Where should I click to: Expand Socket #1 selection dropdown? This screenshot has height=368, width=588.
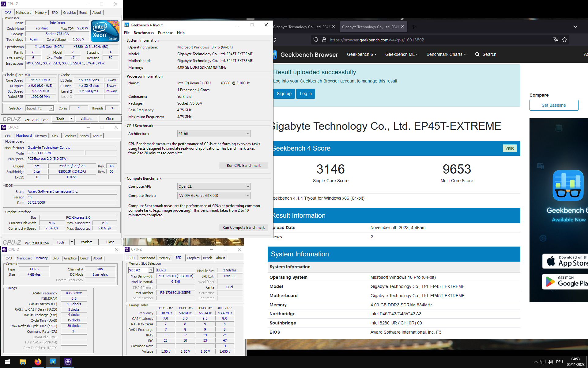pyautogui.click(x=51, y=109)
